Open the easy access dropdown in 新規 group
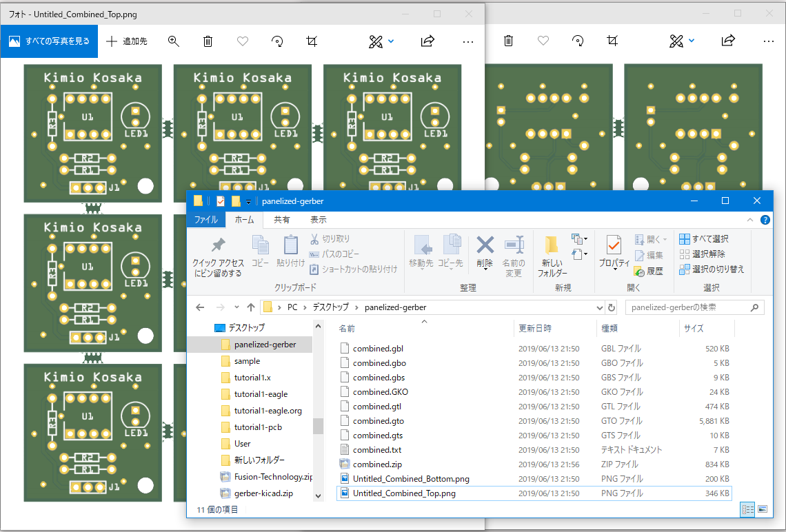 [x=579, y=254]
